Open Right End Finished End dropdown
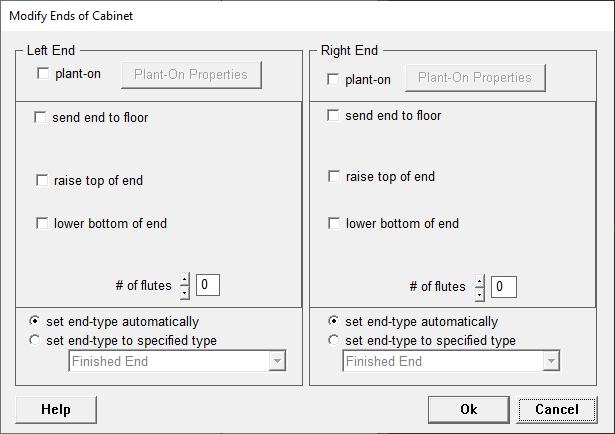 tap(549, 361)
